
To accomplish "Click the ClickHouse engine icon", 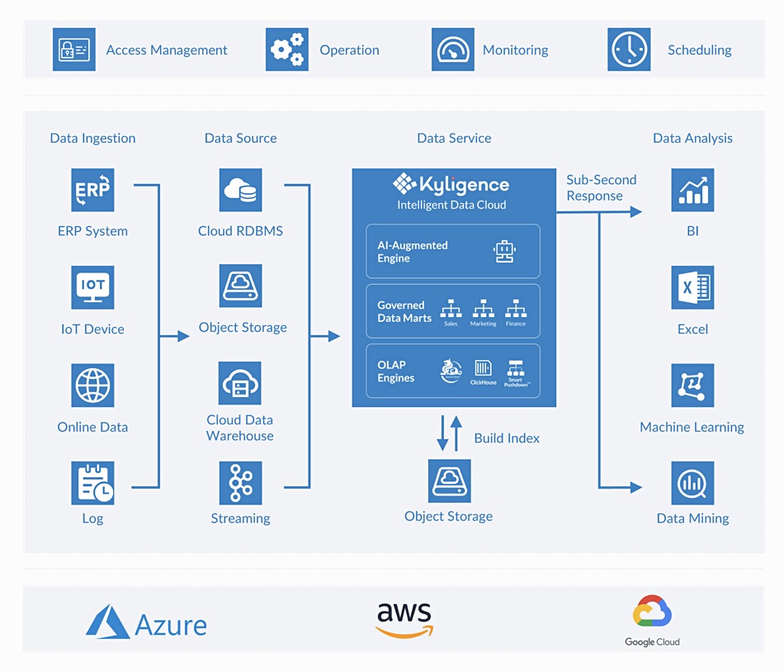I will pyautogui.click(x=483, y=372).
